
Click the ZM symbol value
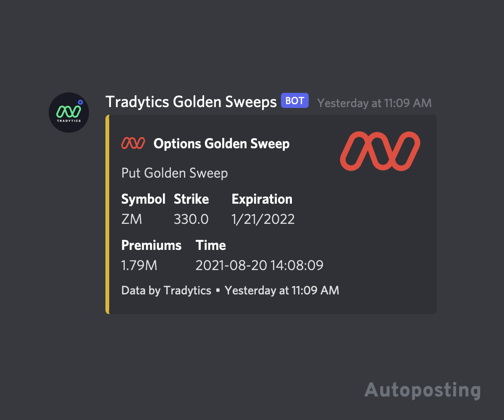(131, 219)
